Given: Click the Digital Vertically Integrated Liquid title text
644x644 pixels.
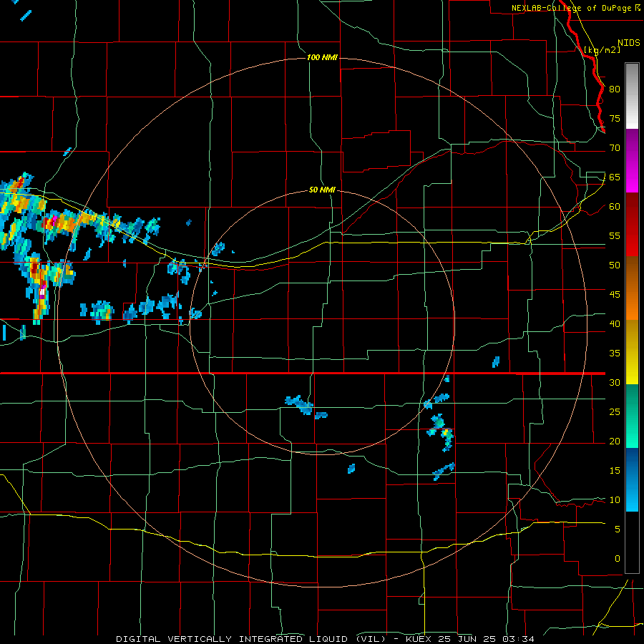Looking at the screenshot, I should pos(251,639).
